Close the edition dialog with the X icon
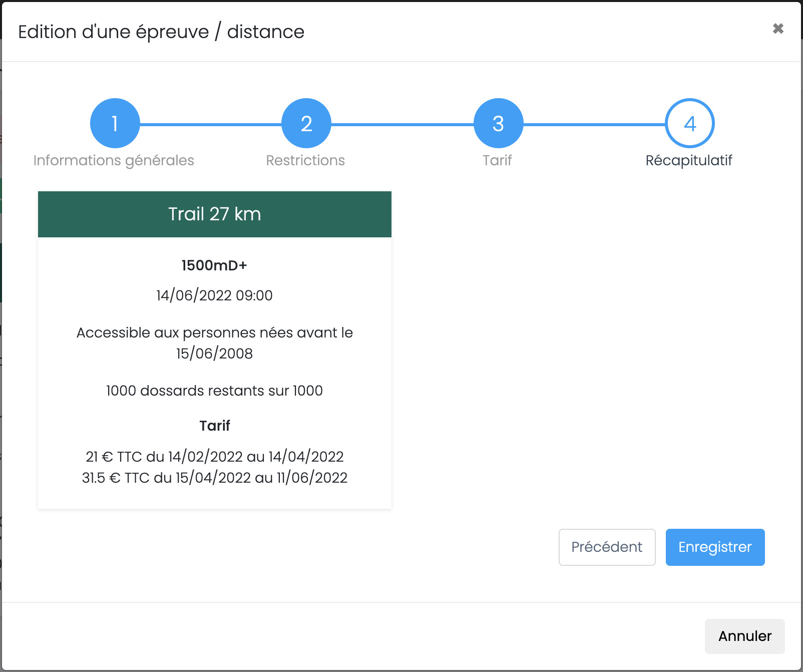 (777, 29)
